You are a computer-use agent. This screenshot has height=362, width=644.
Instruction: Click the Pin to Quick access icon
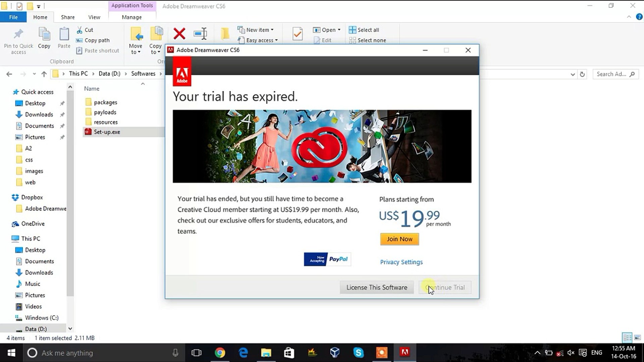pyautogui.click(x=18, y=35)
